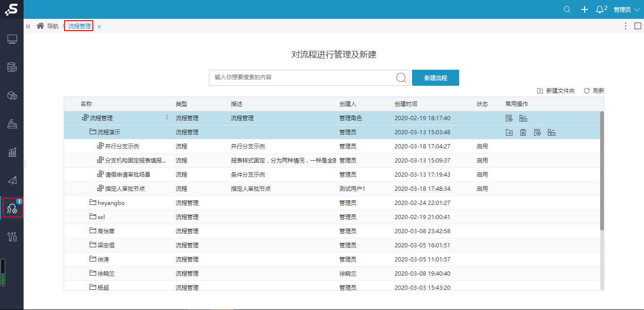Open the 徐晓兰 folder
Viewport: 644px width, 310px height.
(x=102, y=274)
